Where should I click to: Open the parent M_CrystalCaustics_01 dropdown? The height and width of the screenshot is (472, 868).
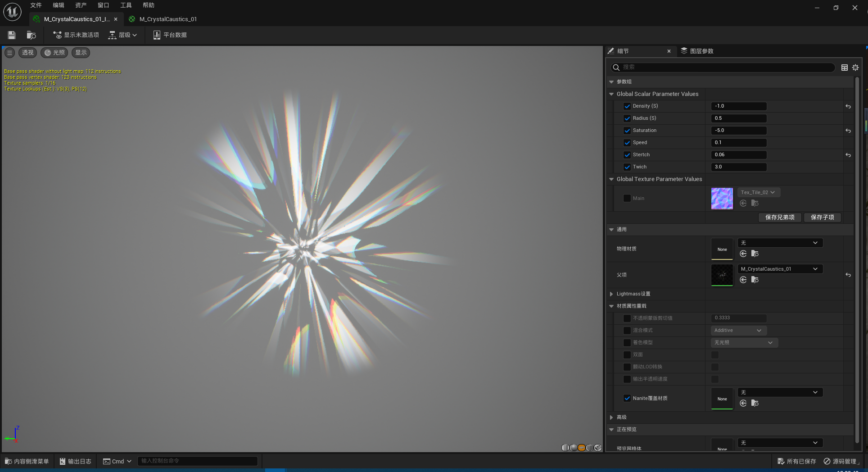(x=780, y=269)
